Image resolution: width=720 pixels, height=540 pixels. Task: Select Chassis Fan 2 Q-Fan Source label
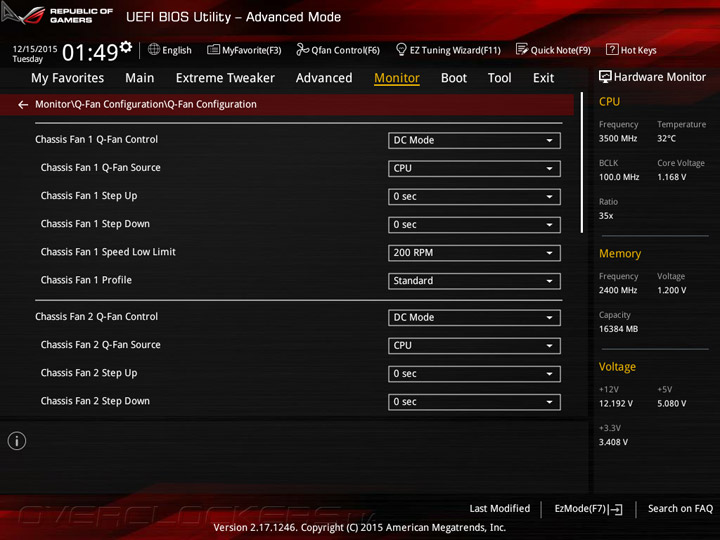[101, 345]
